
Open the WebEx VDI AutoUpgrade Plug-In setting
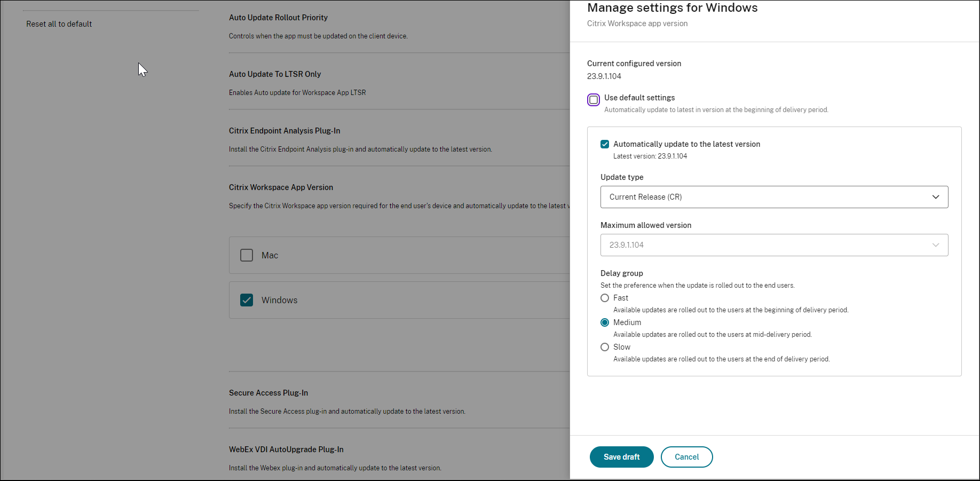[286, 450]
